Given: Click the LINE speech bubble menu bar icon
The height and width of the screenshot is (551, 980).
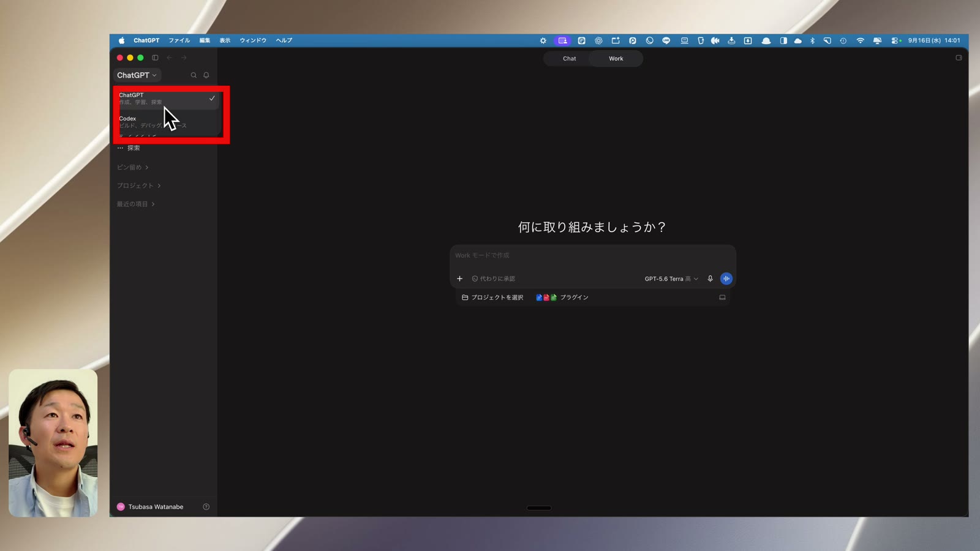Looking at the screenshot, I should 666,40.
